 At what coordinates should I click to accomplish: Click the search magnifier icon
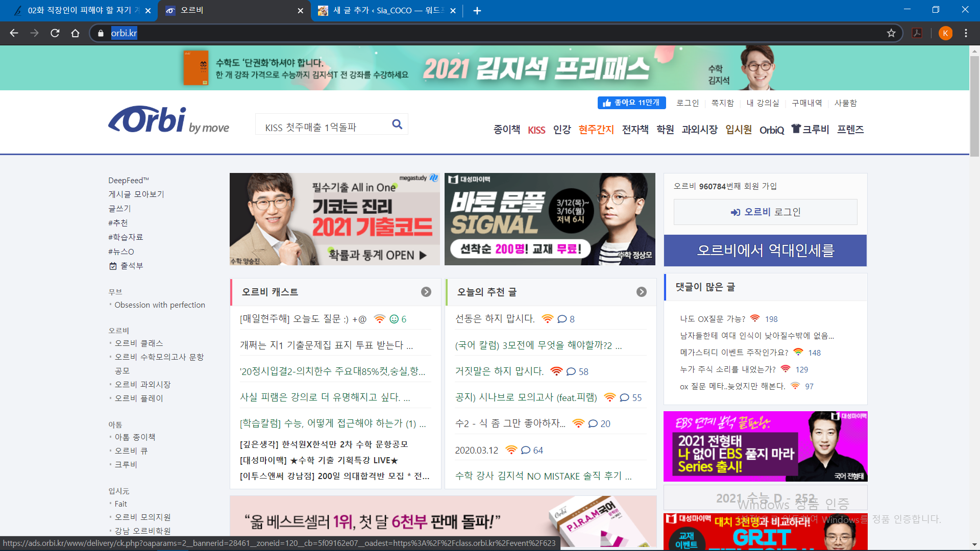point(397,124)
